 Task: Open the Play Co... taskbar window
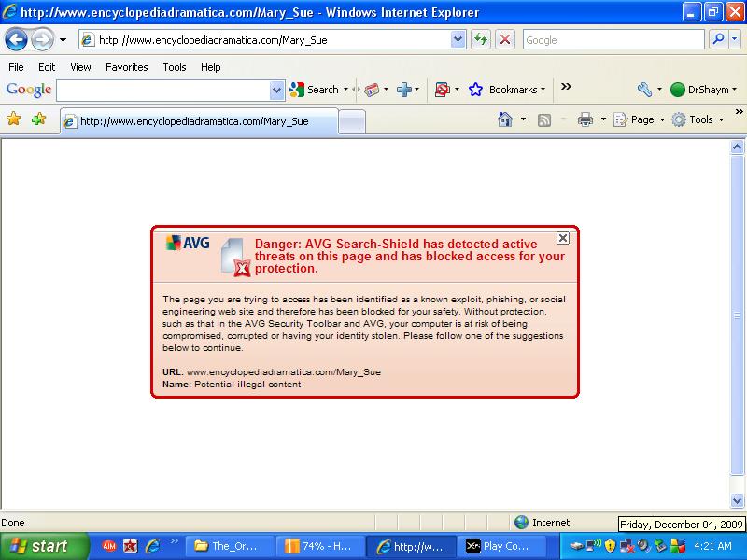498,546
